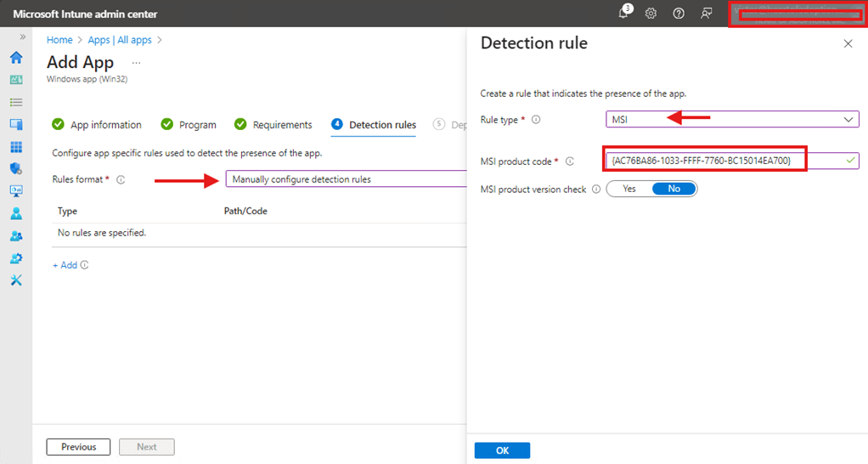Open the Rules format dropdown
This screenshot has width=868, height=464.
tap(347, 179)
